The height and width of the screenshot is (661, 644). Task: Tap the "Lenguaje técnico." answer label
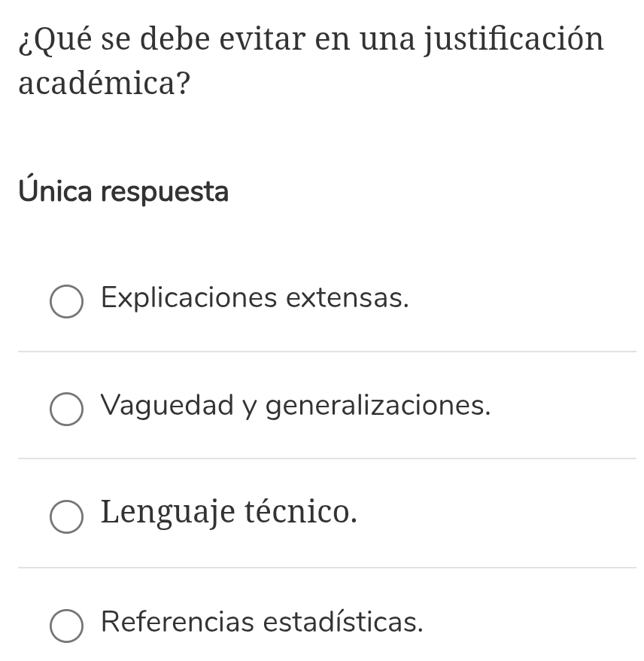coord(229,513)
